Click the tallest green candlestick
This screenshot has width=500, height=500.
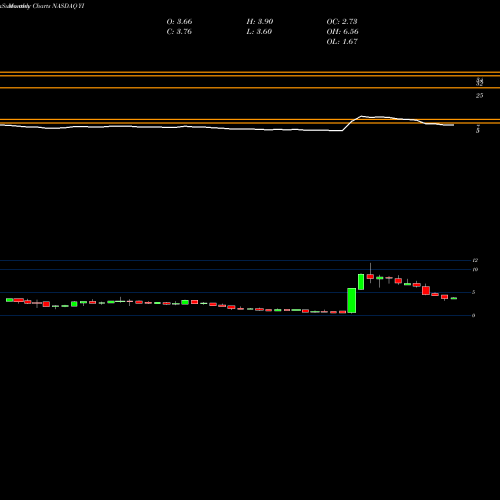352,301
